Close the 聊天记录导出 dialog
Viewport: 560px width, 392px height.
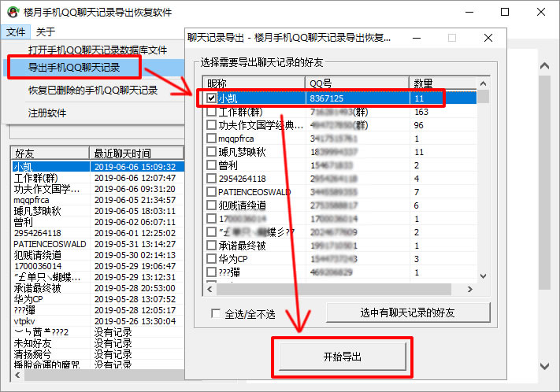tap(488, 38)
